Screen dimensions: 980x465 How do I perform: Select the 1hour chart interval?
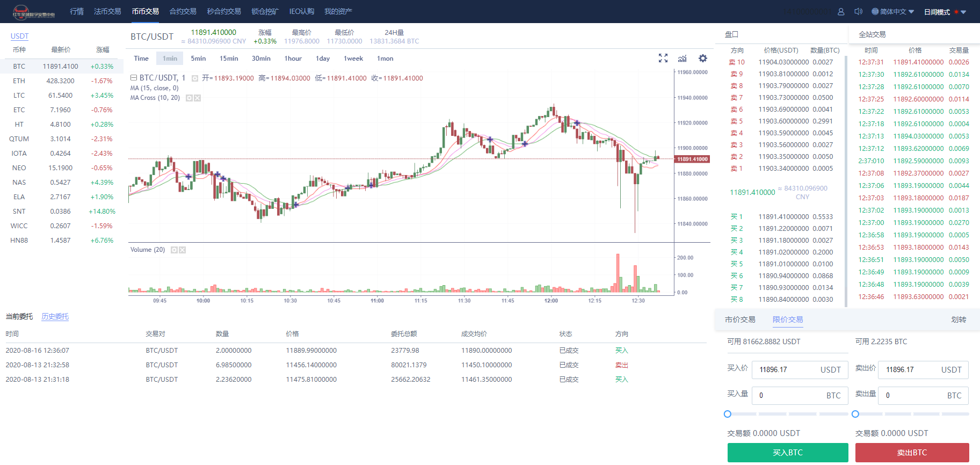pyautogui.click(x=293, y=59)
